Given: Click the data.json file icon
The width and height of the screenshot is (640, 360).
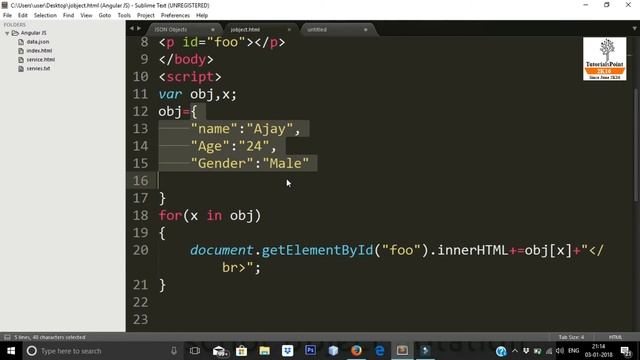Looking at the screenshot, I should [21, 42].
